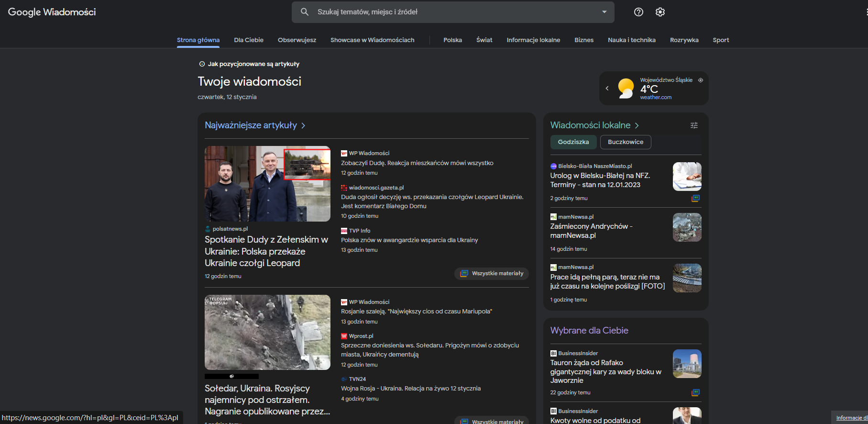This screenshot has height=424, width=868.
Task: Open the settings gear icon
Action: pyautogui.click(x=660, y=12)
